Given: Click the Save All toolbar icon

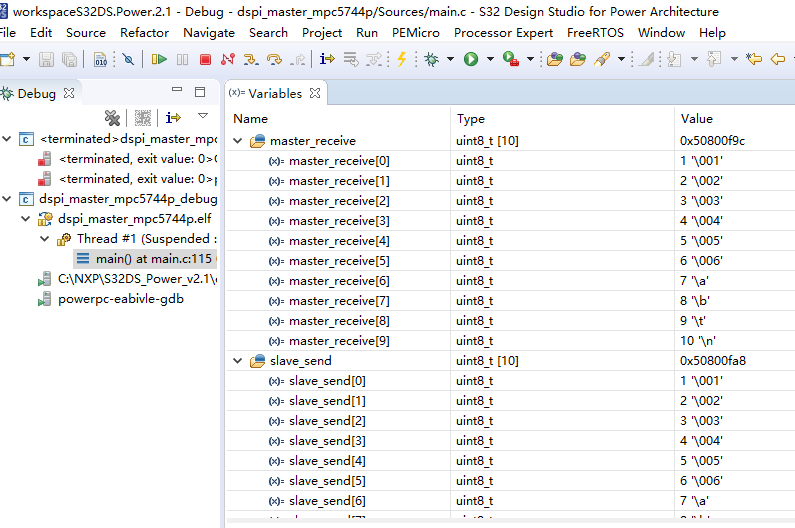Looking at the screenshot, I should (x=69, y=59).
